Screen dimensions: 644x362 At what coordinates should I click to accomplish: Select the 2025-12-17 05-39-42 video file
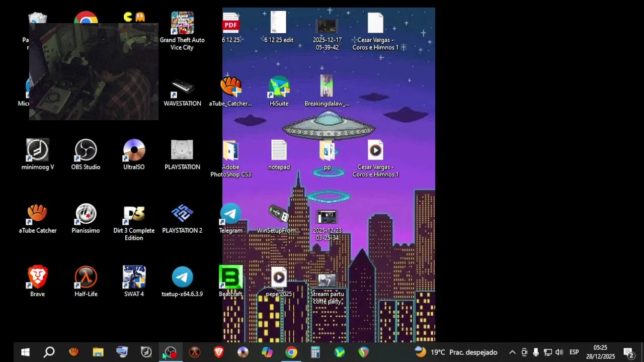[x=327, y=31]
